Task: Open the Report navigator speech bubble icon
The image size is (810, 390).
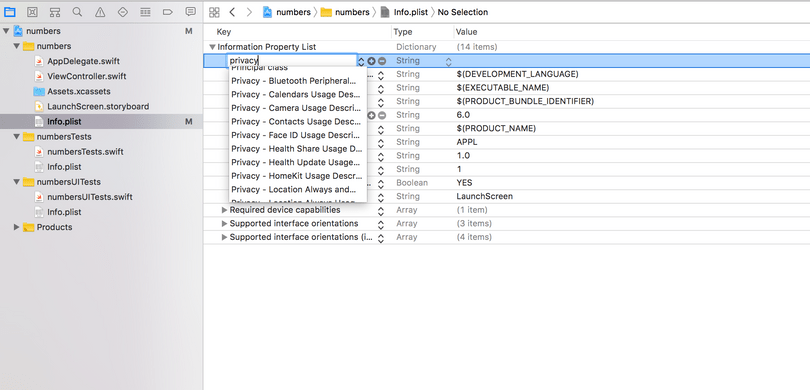Action: 191,12
